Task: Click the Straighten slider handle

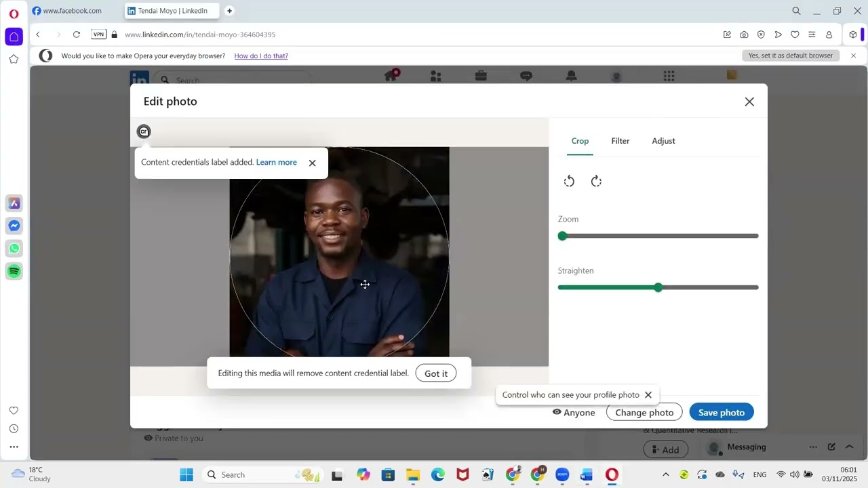Action: click(x=658, y=287)
